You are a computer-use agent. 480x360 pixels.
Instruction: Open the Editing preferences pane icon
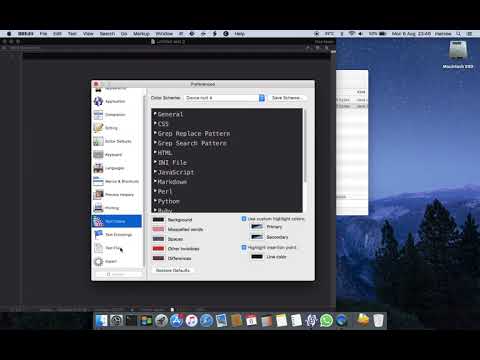[x=98, y=128]
